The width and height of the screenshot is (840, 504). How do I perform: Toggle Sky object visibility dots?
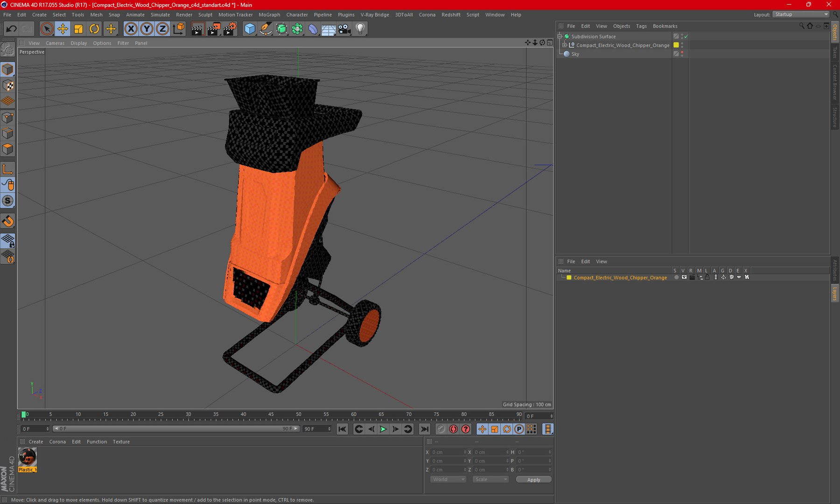click(682, 54)
